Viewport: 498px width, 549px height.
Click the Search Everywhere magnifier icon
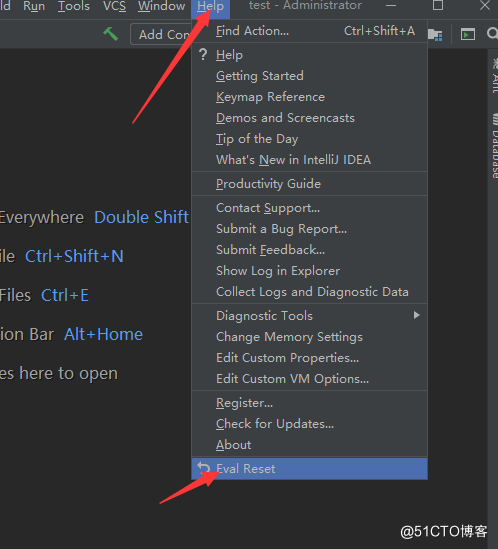point(492,34)
